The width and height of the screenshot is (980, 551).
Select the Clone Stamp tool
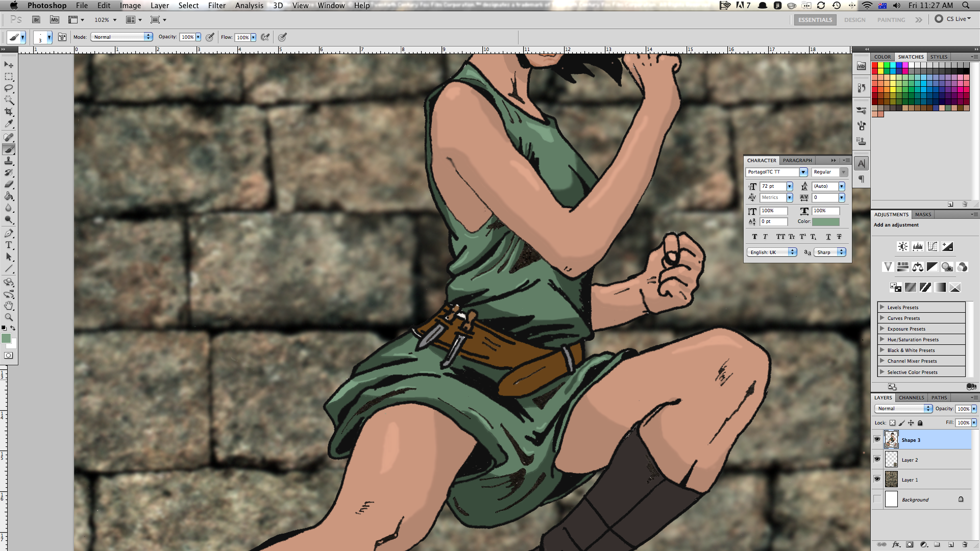tap(9, 161)
